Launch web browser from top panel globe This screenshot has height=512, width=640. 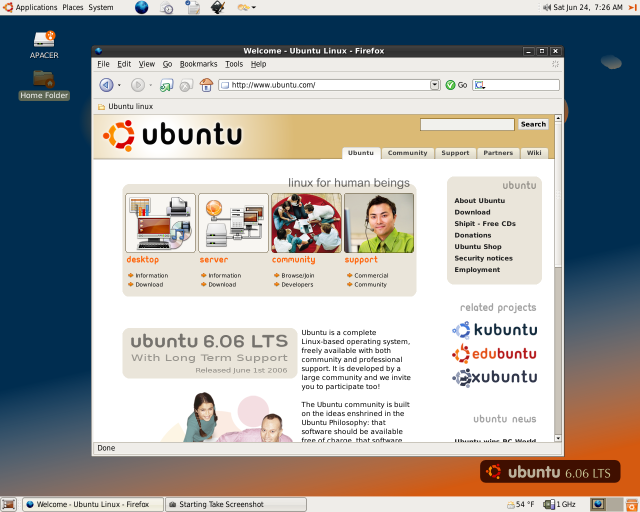[x=141, y=7]
